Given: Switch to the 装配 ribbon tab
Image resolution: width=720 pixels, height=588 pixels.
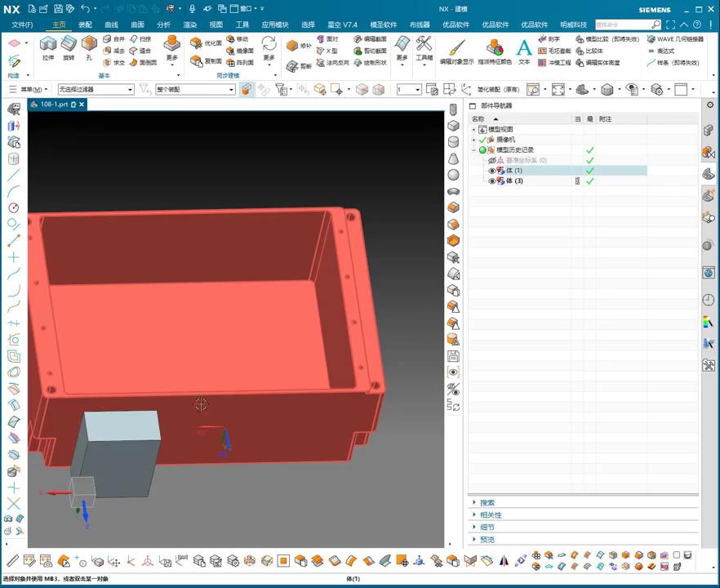Looking at the screenshot, I should pos(85,24).
